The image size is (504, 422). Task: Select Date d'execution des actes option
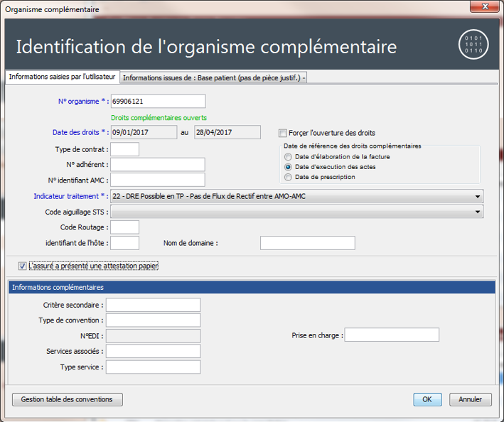(288, 167)
